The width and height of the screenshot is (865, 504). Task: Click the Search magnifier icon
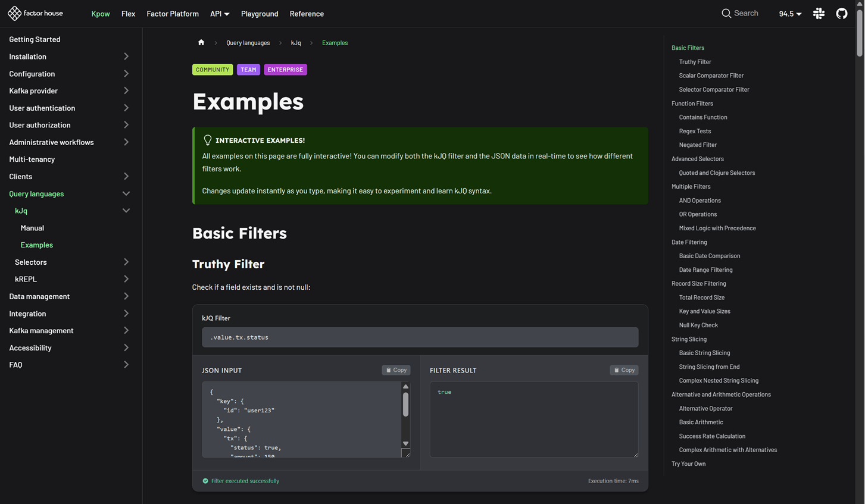pyautogui.click(x=726, y=13)
